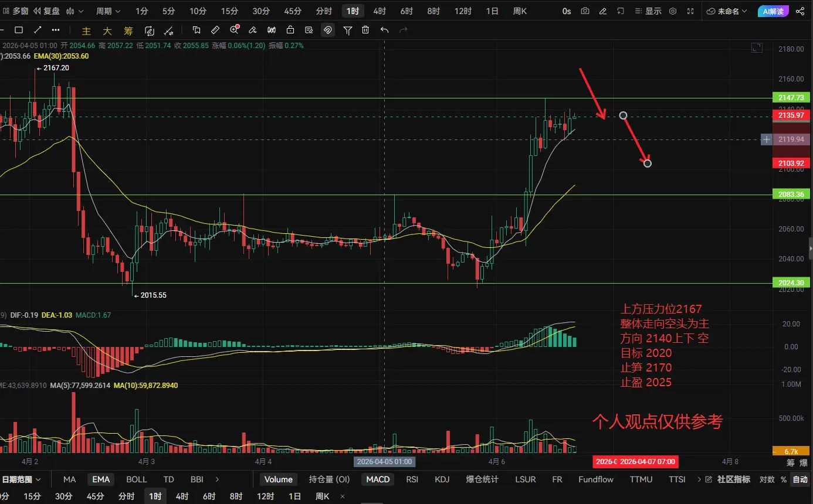Click the 2026-04-05 01:00 time axis label

(384, 462)
